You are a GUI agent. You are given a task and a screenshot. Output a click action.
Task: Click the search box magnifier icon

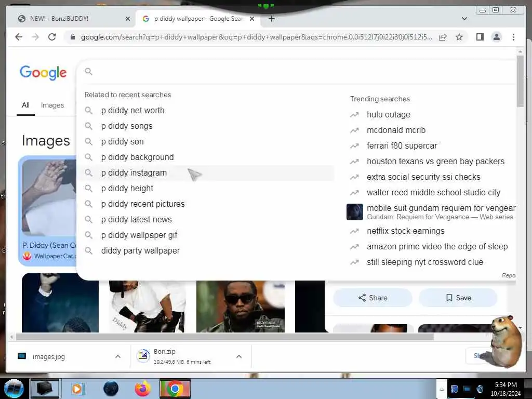coord(88,72)
